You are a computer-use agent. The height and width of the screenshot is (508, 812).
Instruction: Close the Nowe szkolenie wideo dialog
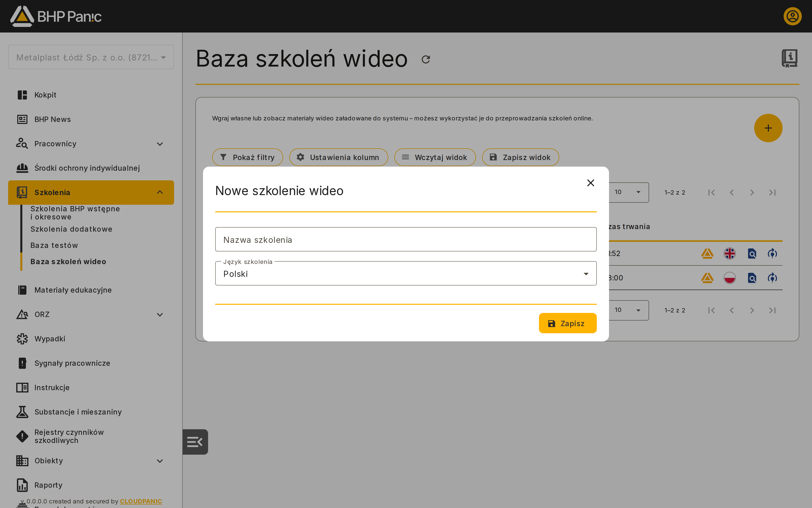pyautogui.click(x=590, y=183)
